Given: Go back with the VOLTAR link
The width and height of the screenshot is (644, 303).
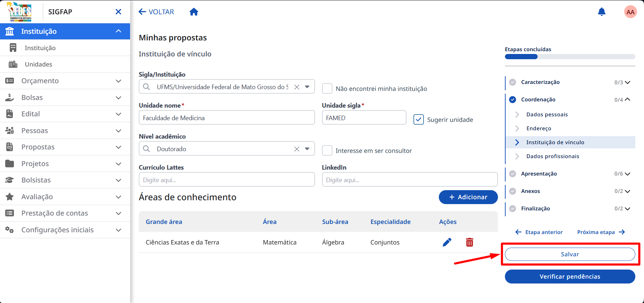Looking at the screenshot, I should point(156,12).
